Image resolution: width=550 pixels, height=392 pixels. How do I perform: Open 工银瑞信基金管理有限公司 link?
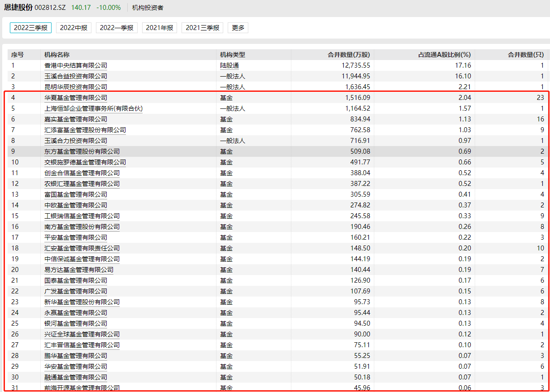coord(82,216)
